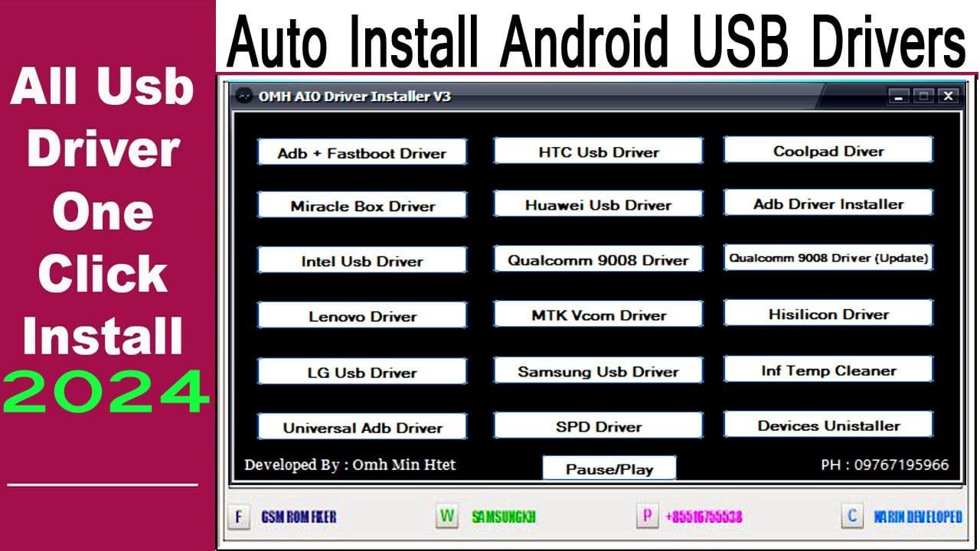Install the Coolpad Diver driver

pos(828,150)
